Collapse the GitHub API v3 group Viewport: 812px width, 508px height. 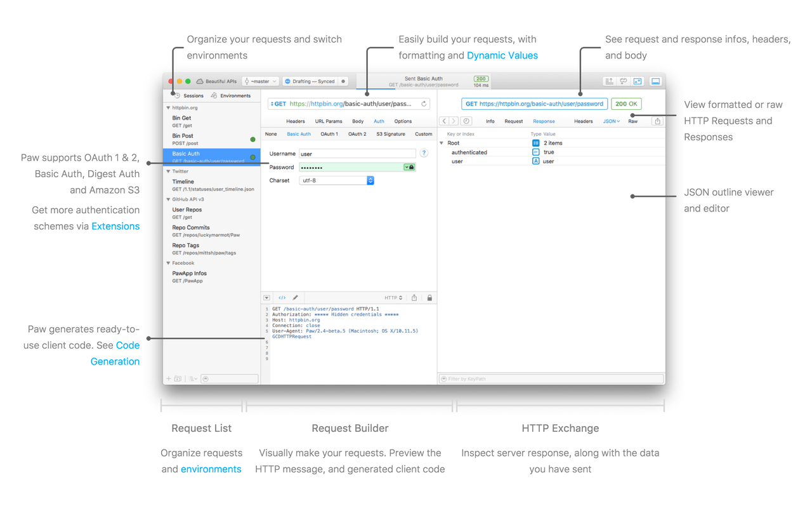(x=168, y=199)
